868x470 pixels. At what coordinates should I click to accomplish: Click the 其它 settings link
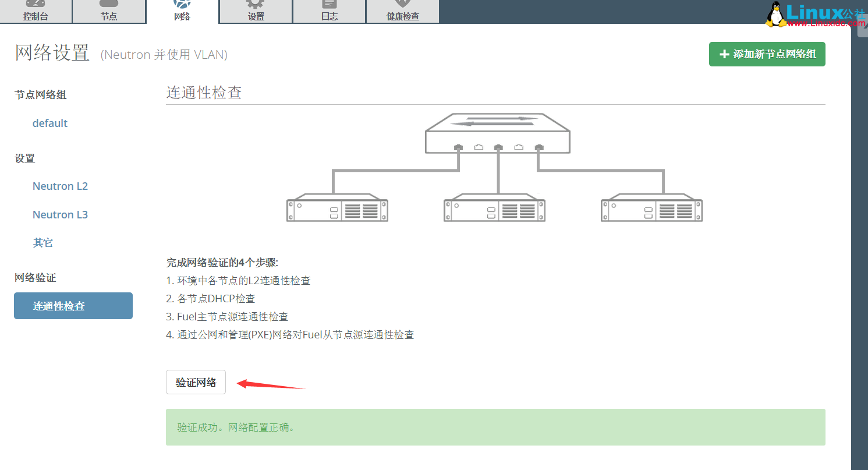tap(42, 242)
